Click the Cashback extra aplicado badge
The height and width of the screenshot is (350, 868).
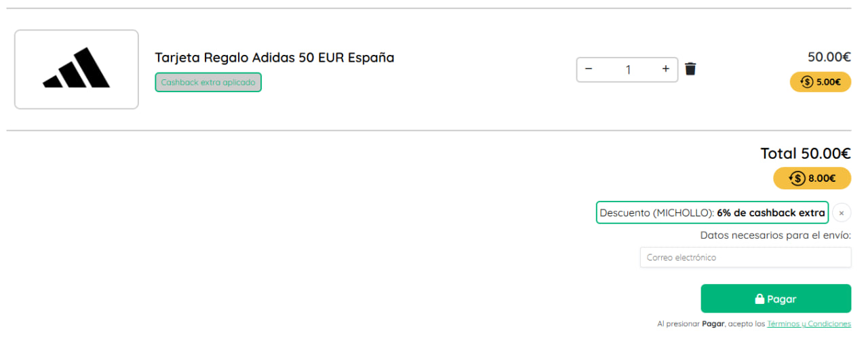(208, 83)
